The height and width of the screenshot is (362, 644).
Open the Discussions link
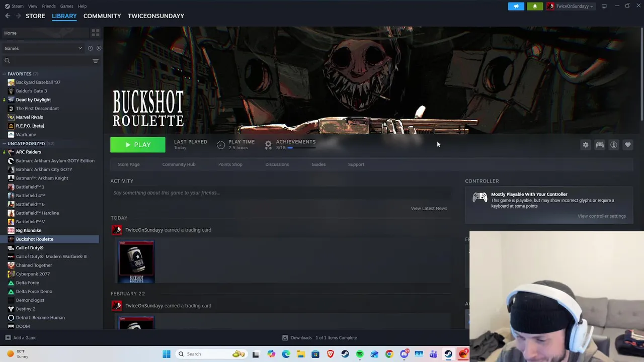(277, 164)
